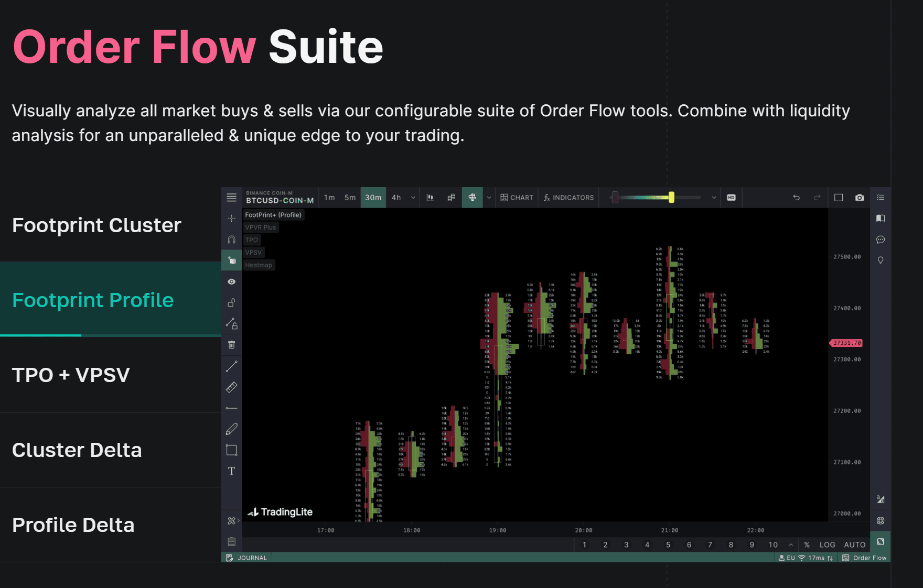Image resolution: width=923 pixels, height=588 pixels.
Task: Click the yellow heatmap slider handle
Action: point(671,198)
